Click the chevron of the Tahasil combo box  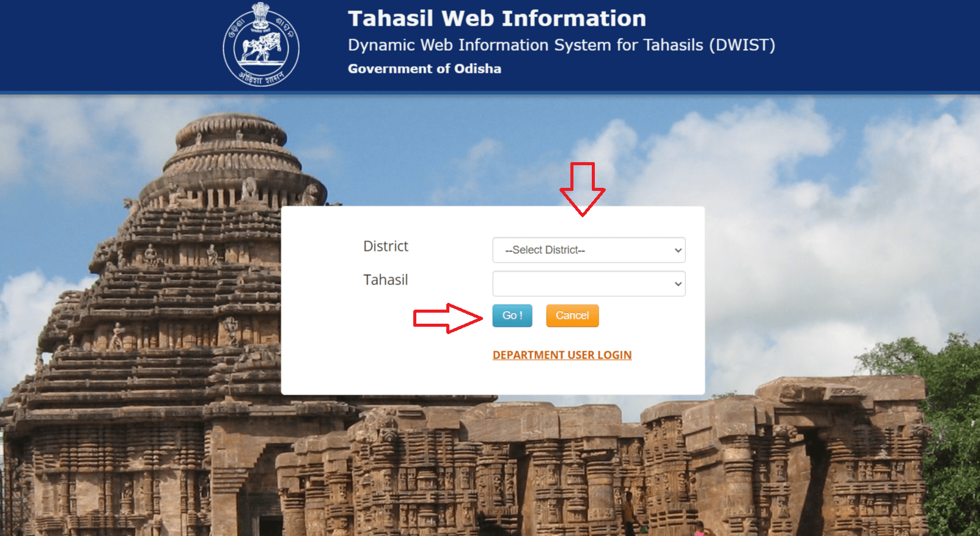pos(677,284)
